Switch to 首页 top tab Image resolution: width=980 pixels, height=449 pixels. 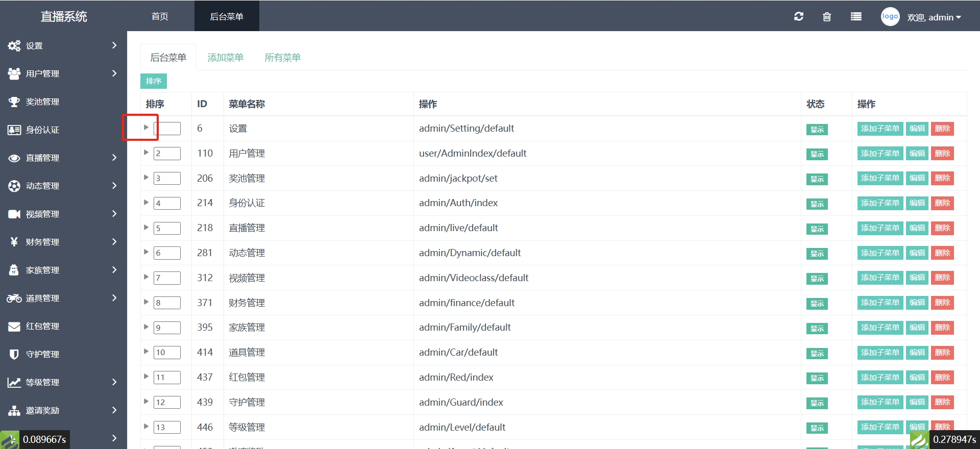pos(160,16)
